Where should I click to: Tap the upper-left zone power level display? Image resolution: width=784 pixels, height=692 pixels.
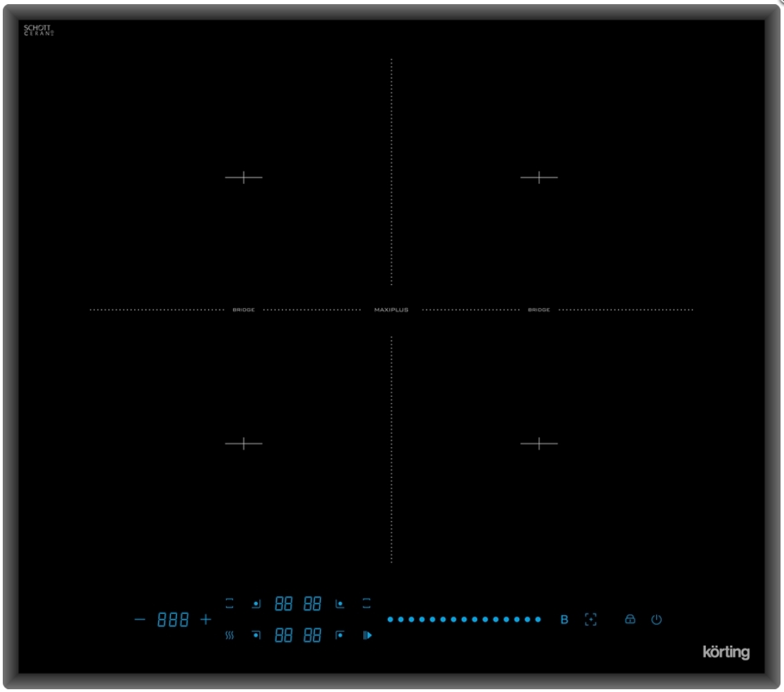point(283,604)
